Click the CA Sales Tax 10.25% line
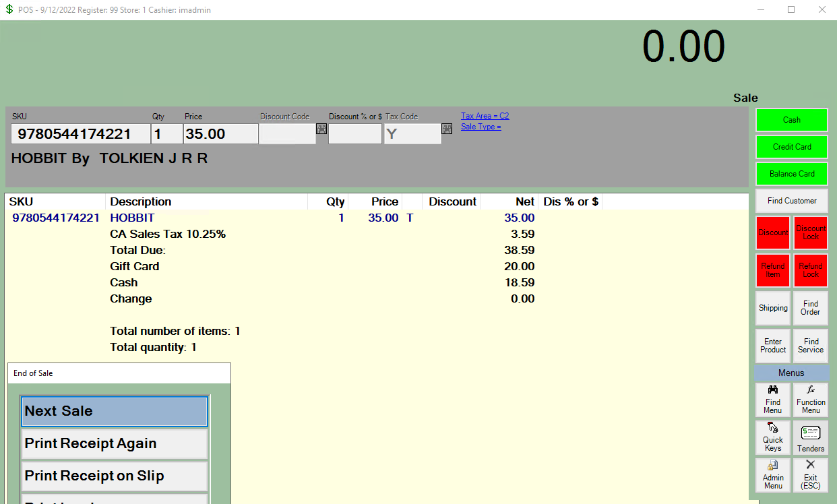This screenshot has width=837, height=504. click(x=168, y=234)
